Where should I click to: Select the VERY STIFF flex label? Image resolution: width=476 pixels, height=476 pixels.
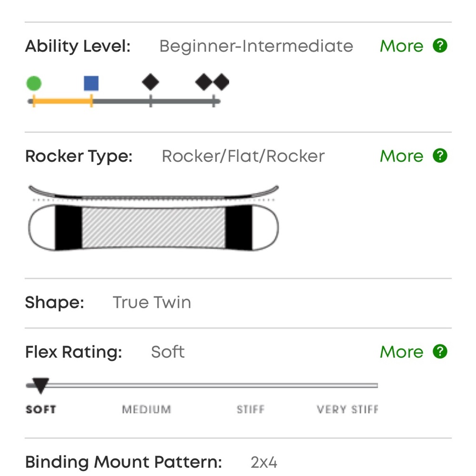pyautogui.click(x=347, y=409)
